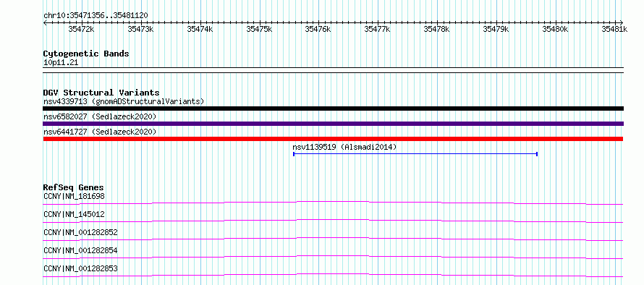Viewport: 644px width, 285px height.
Task: Click the 35475k ruler tick label
Action: point(260,29)
